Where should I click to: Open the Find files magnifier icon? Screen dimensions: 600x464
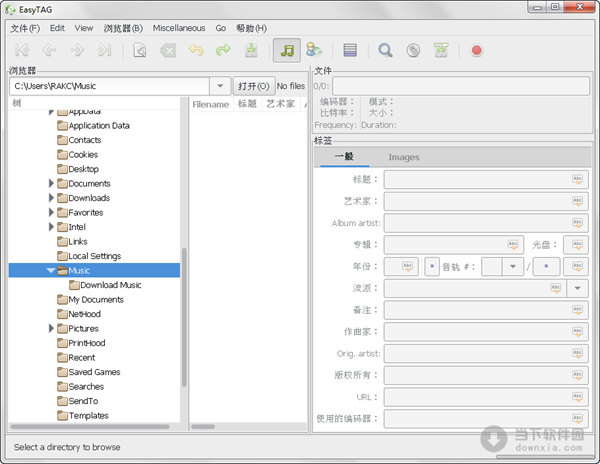[385, 50]
